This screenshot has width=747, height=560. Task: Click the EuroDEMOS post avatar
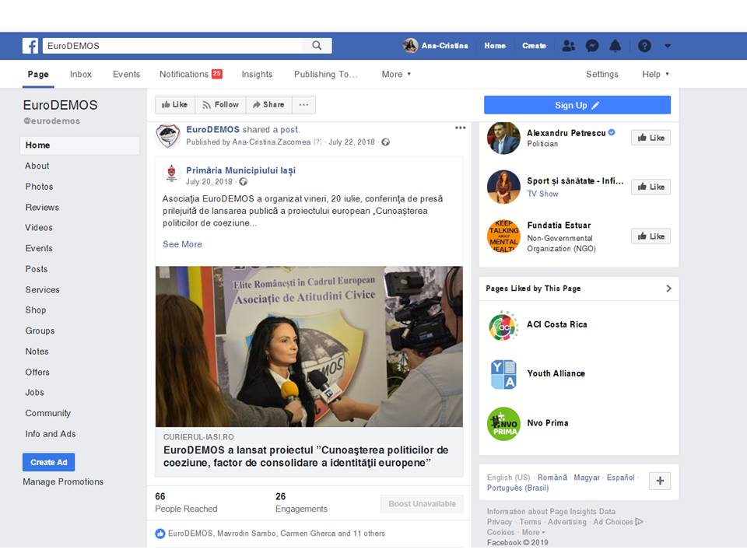(x=168, y=135)
